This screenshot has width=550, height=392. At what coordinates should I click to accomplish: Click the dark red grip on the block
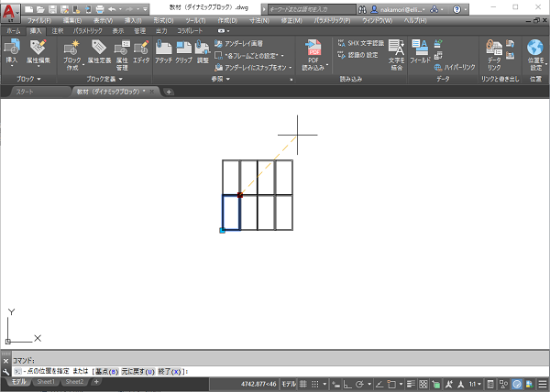240,195
